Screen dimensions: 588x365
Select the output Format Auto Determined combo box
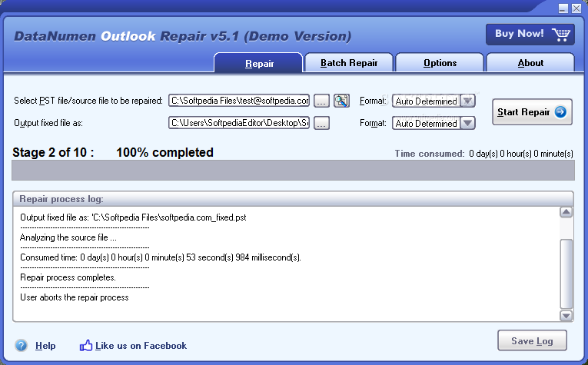(434, 123)
